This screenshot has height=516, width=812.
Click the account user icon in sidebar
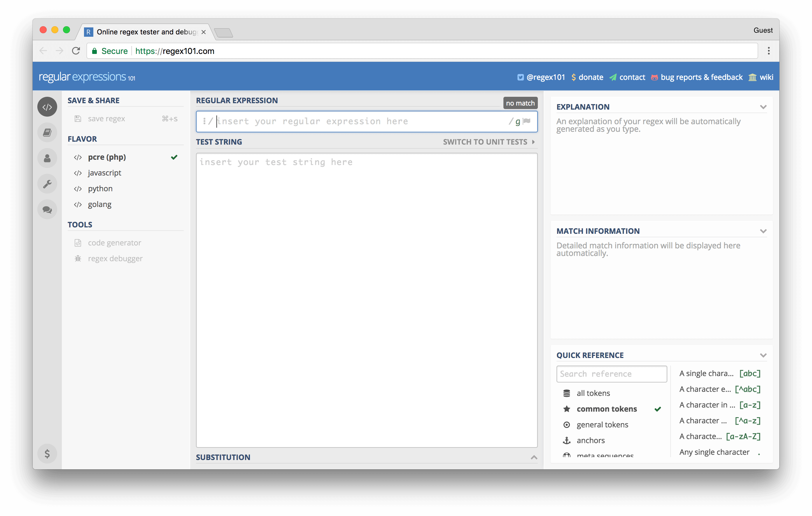[47, 158]
